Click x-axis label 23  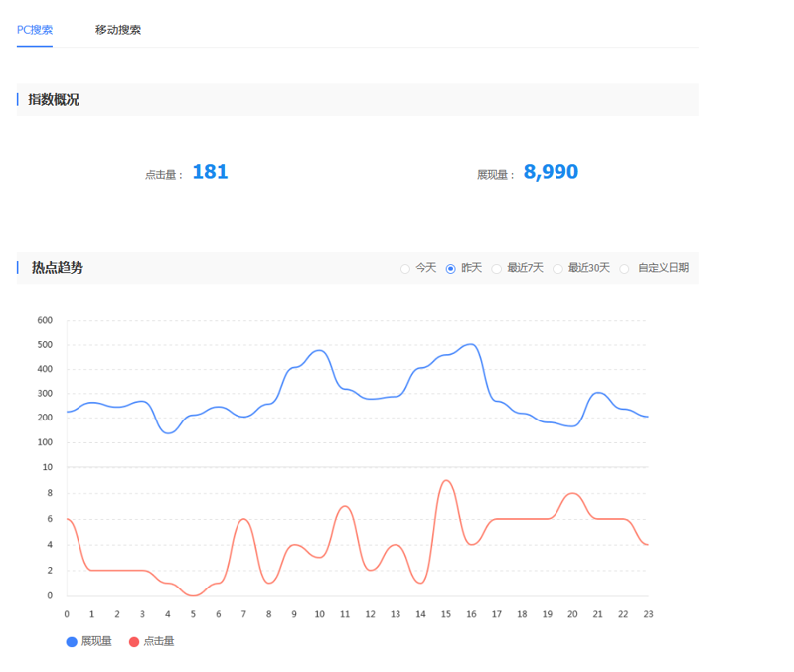click(648, 614)
